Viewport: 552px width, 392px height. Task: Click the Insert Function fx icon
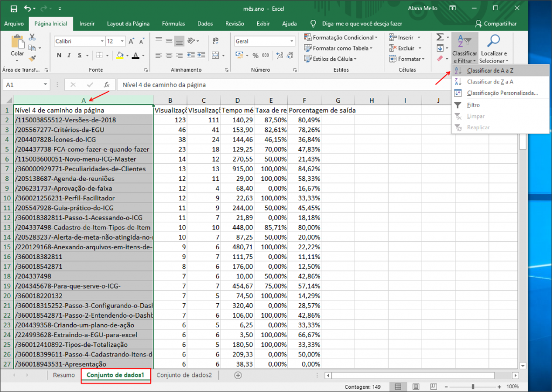(x=107, y=85)
